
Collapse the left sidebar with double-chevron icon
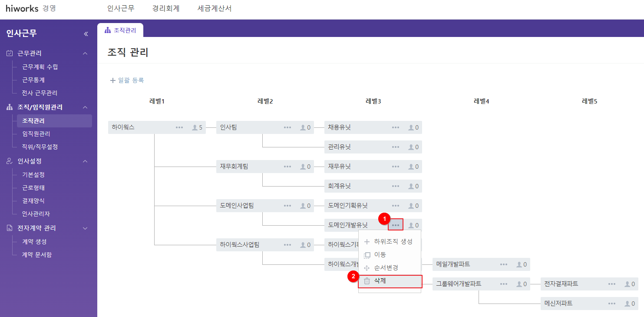86,34
